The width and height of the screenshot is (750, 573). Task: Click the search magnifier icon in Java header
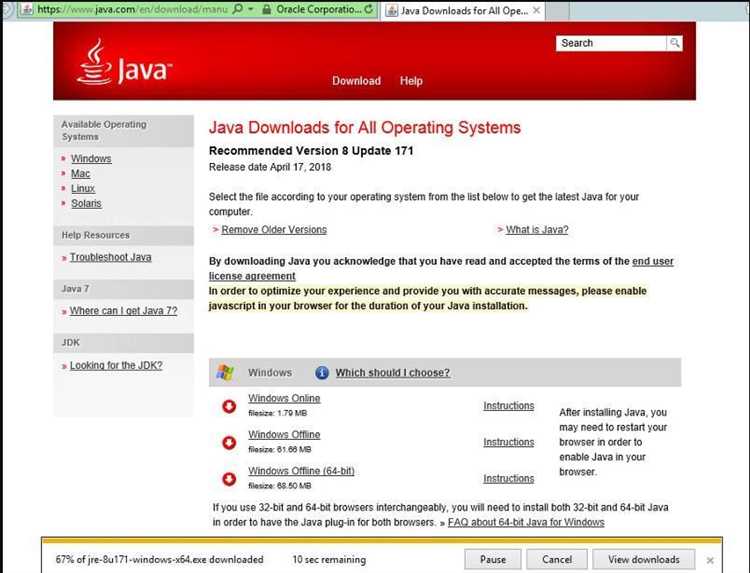[676, 43]
